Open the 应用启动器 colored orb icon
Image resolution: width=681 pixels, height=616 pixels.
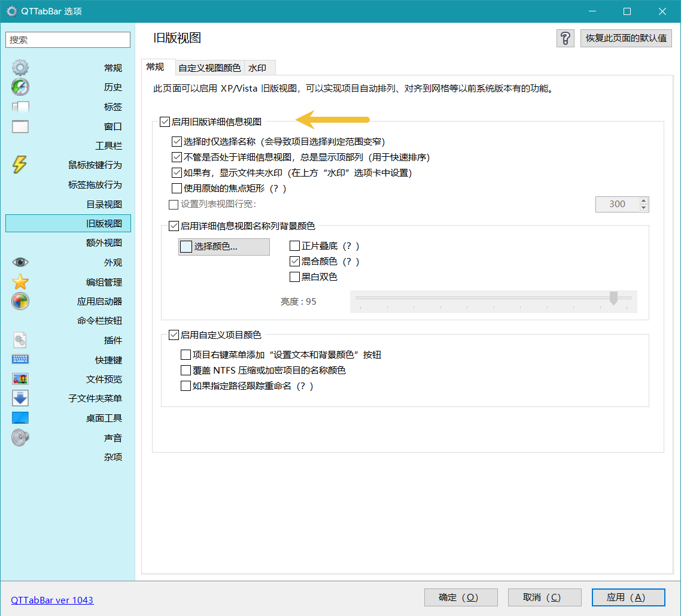(x=20, y=301)
